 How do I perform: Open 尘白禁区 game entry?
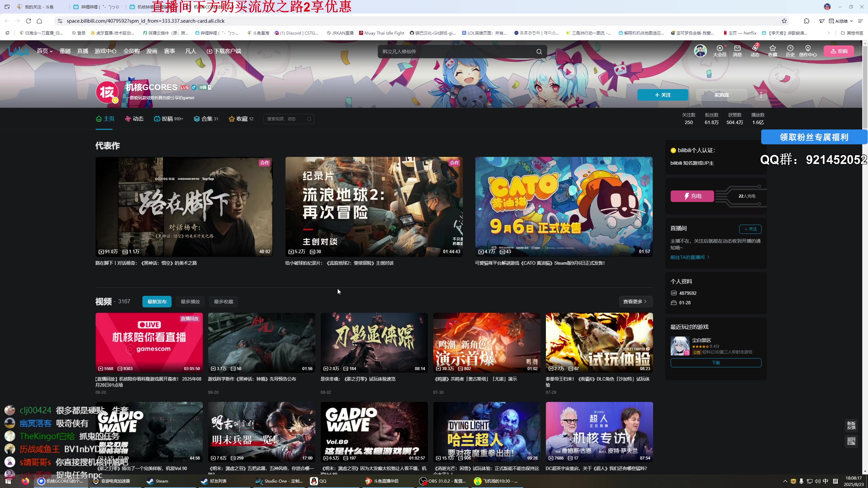(x=716, y=346)
